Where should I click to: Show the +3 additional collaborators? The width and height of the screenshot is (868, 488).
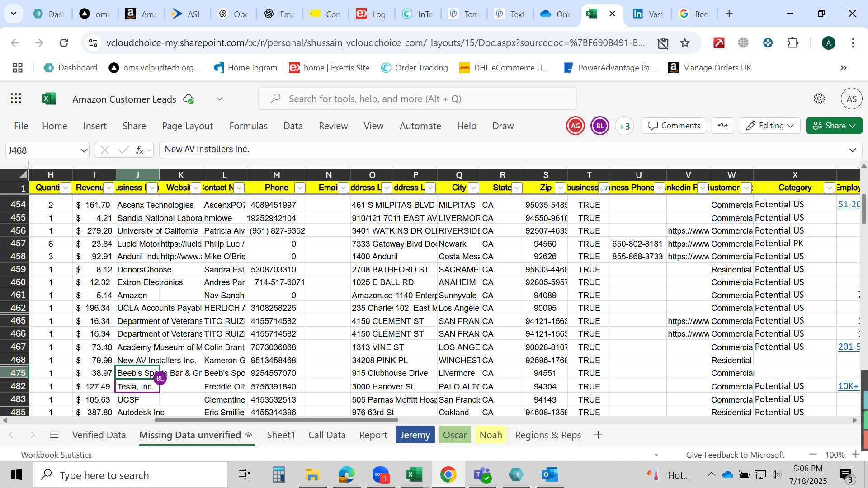pos(624,126)
